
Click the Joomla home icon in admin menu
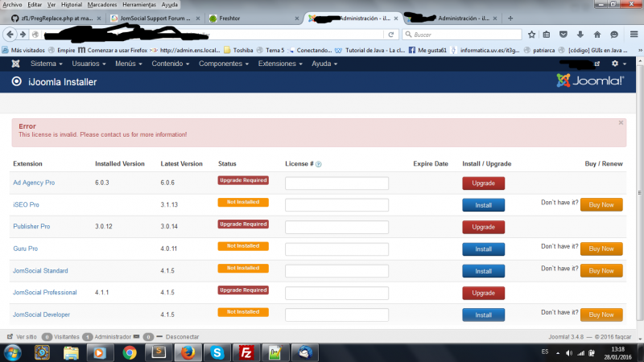point(15,64)
